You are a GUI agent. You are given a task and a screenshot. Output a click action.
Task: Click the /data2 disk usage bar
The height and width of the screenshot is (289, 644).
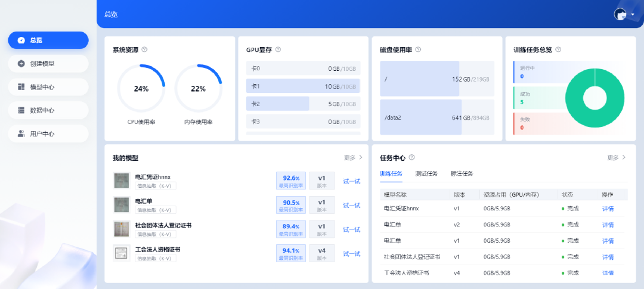[x=437, y=117]
